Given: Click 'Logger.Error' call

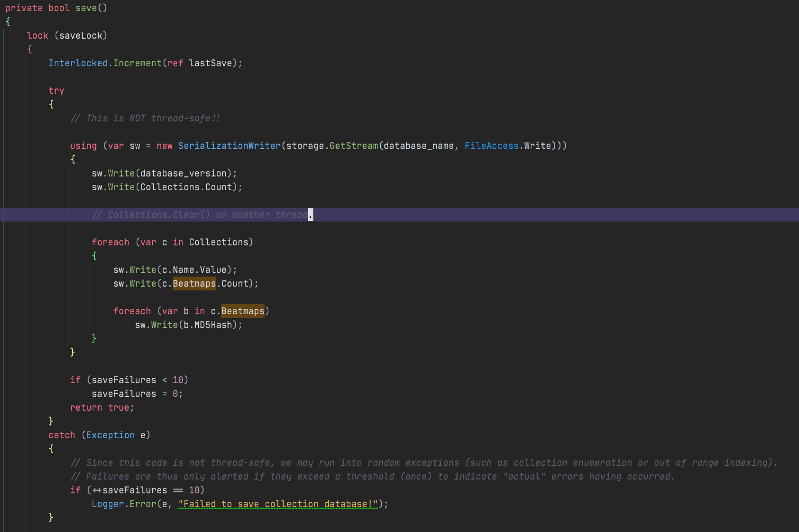Looking at the screenshot, I should point(124,504).
